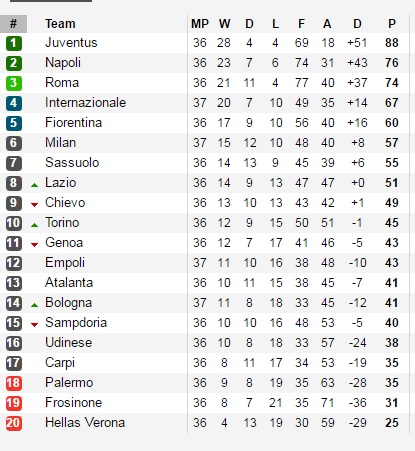Click the green up arrow beside Bologna

(34, 305)
